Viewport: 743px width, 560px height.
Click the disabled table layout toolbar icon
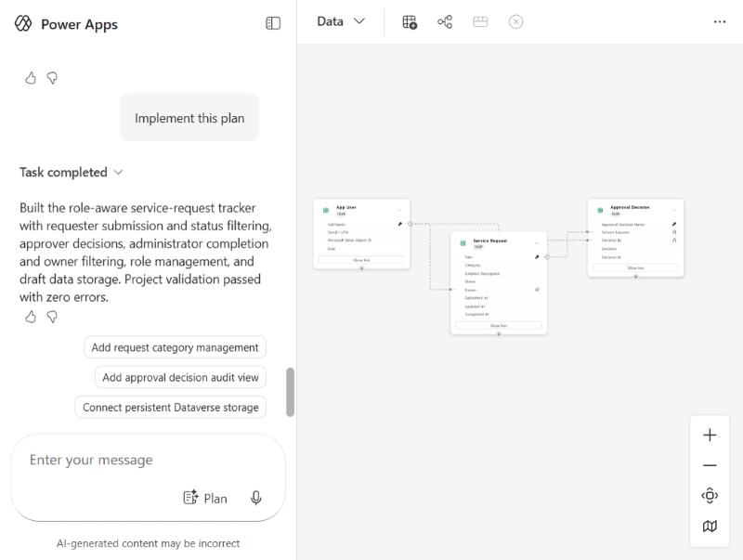tap(480, 21)
